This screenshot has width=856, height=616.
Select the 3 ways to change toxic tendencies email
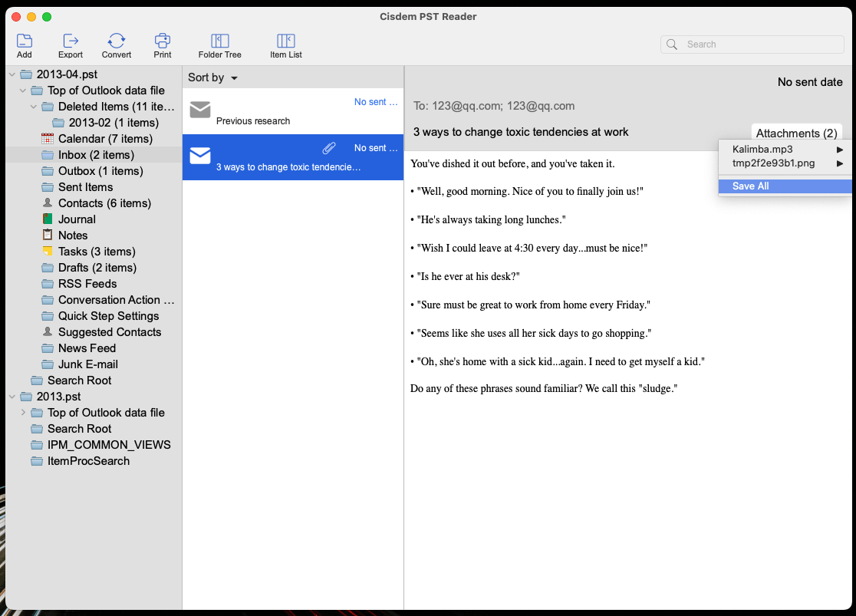(293, 157)
